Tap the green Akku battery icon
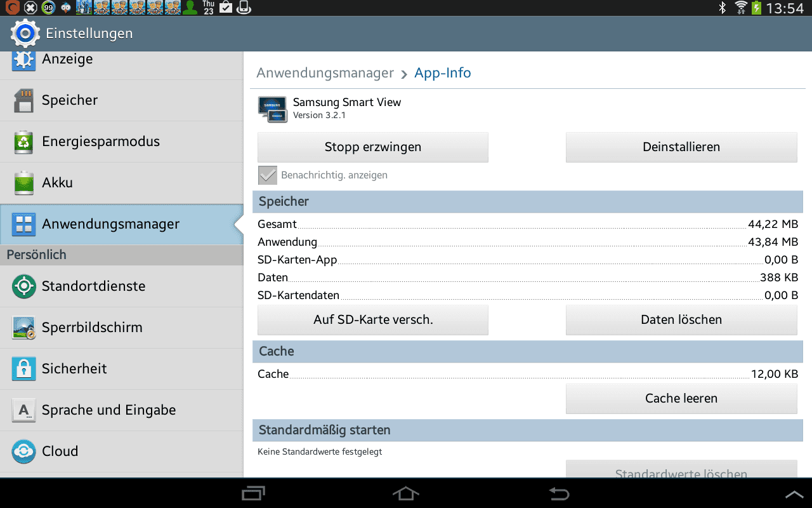 (x=23, y=183)
